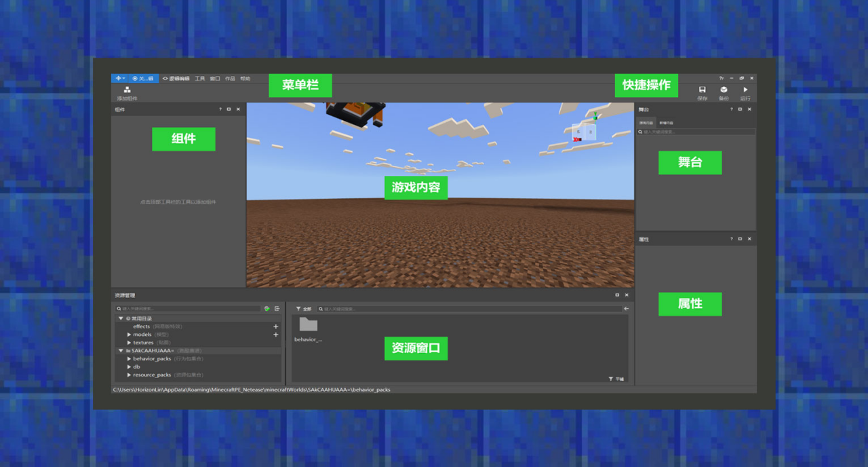Open the blue editor mode dropdown
The width and height of the screenshot is (868, 467).
119,79
